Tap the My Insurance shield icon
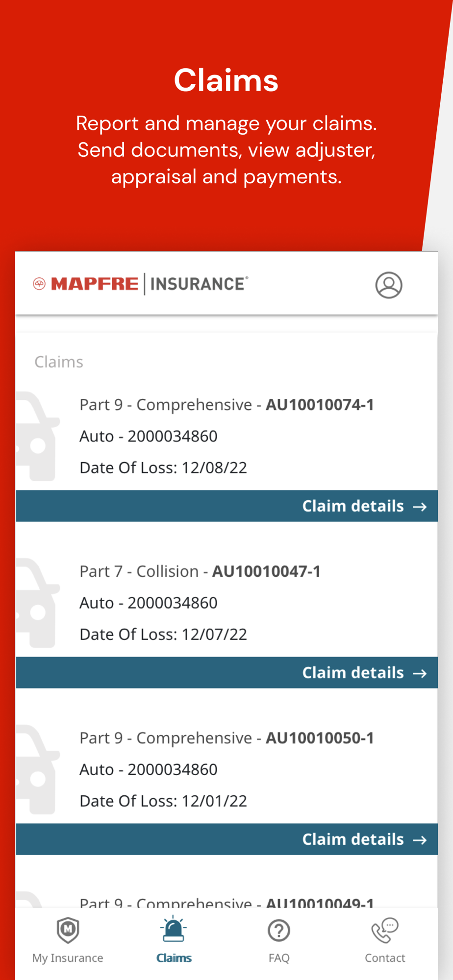 click(68, 930)
